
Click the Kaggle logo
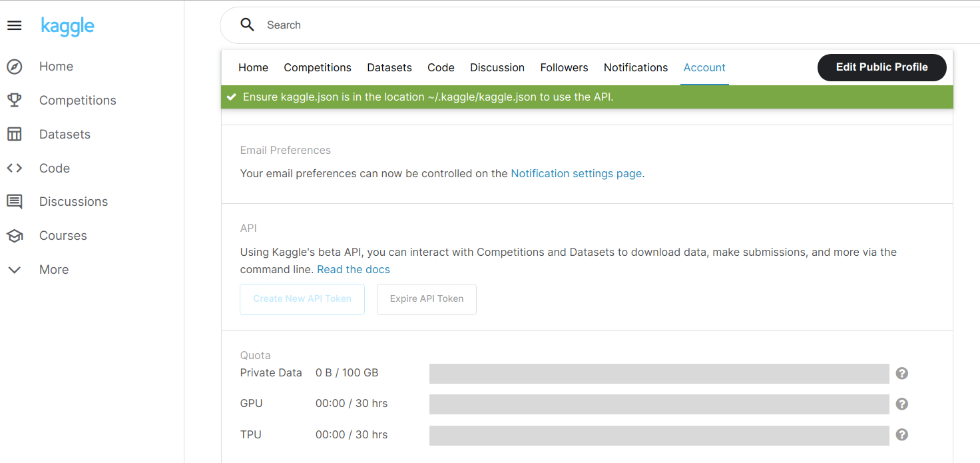pos(67,26)
